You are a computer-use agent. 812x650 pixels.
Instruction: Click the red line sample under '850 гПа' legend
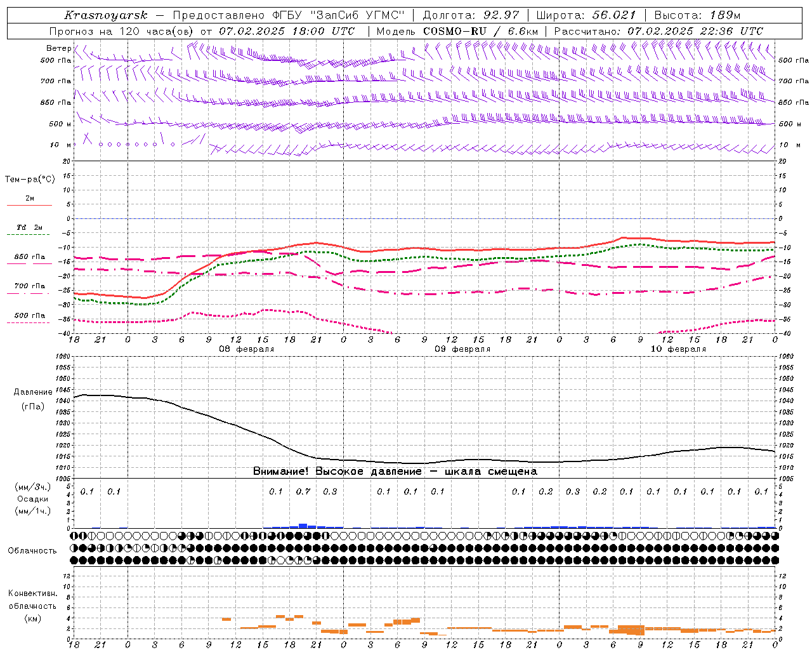29,263
